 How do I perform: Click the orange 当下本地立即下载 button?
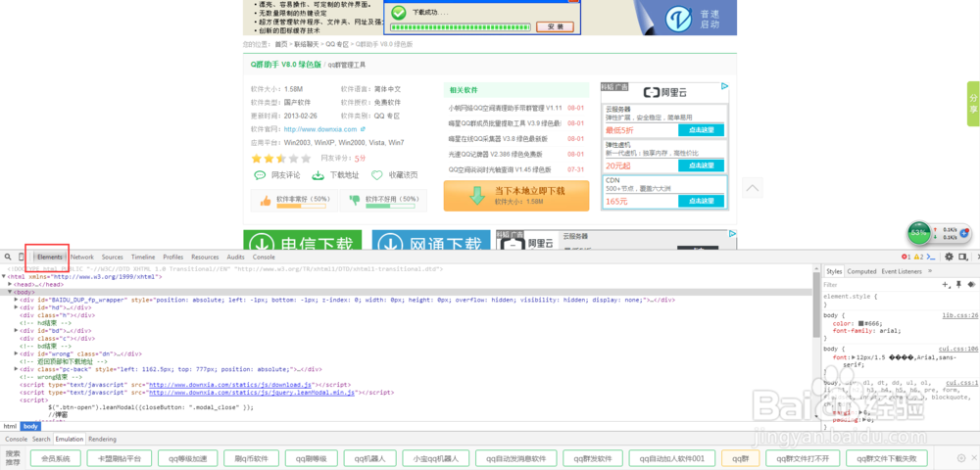point(516,196)
